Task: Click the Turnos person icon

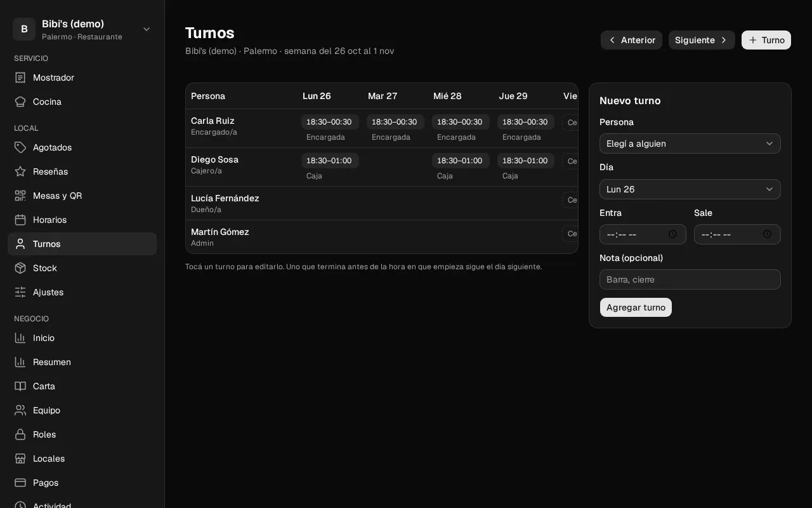Action: [20, 244]
